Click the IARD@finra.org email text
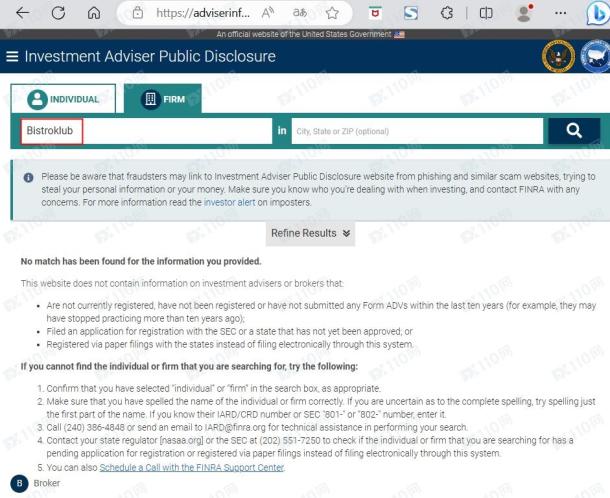The image size is (610, 498). (x=235, y=427)
